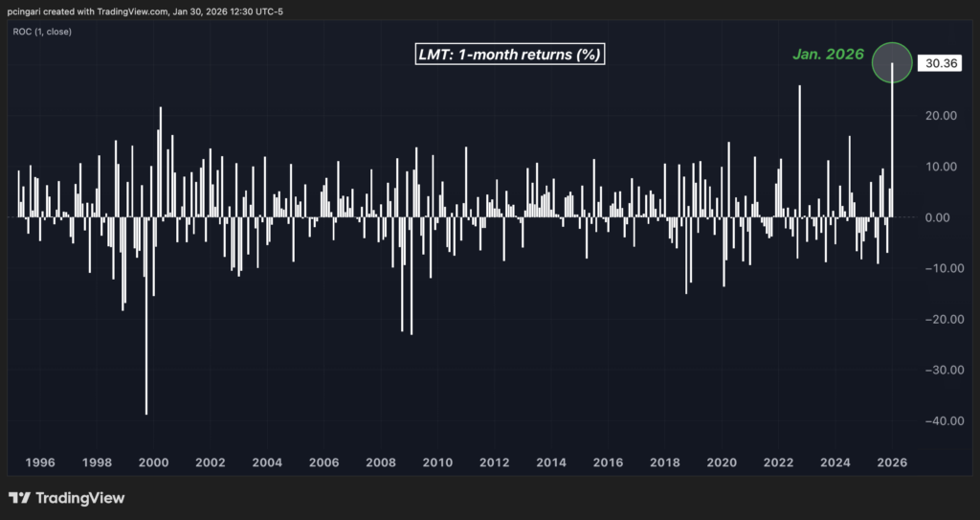
Task: Click the 30.36 current value label
Action: (935, 64)
